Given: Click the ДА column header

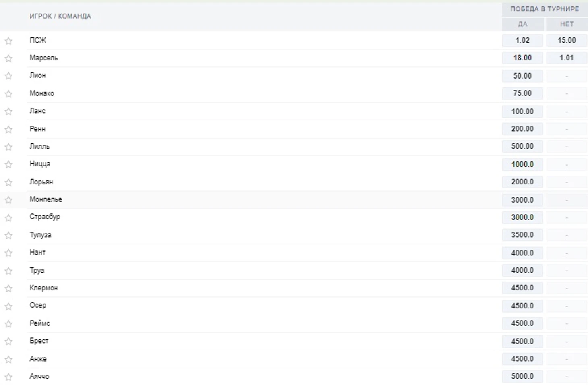Looking at the screenshot, I should click(x=522, y=24).
